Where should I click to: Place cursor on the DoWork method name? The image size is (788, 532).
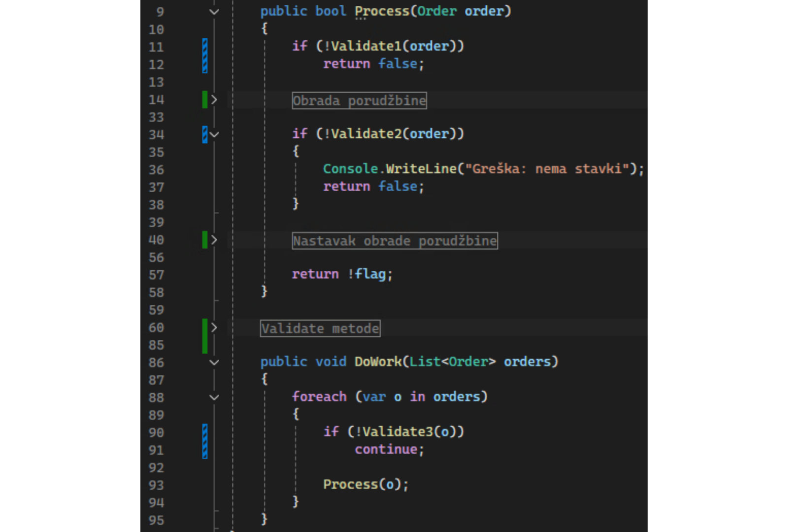(378, 362)
